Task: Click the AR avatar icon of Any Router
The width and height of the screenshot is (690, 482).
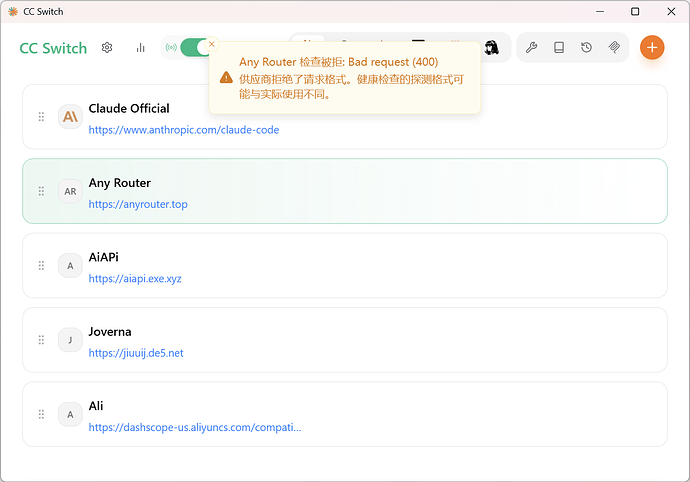Action: (70, 191)
